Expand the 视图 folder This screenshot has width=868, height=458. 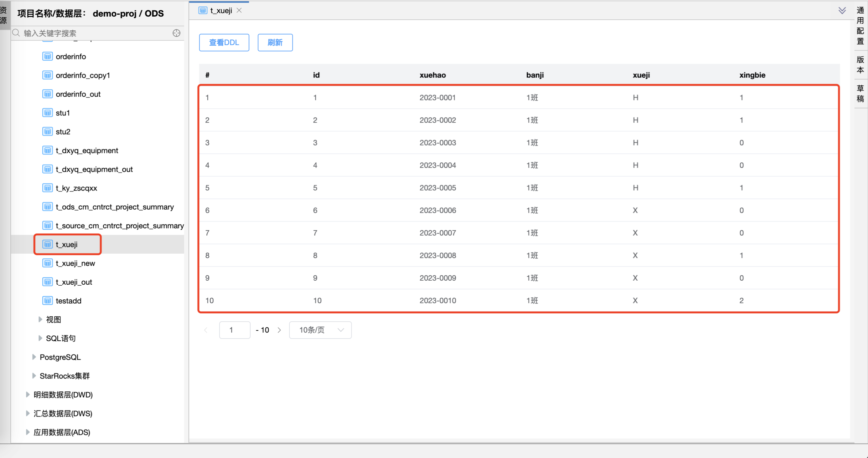[40, 319]
